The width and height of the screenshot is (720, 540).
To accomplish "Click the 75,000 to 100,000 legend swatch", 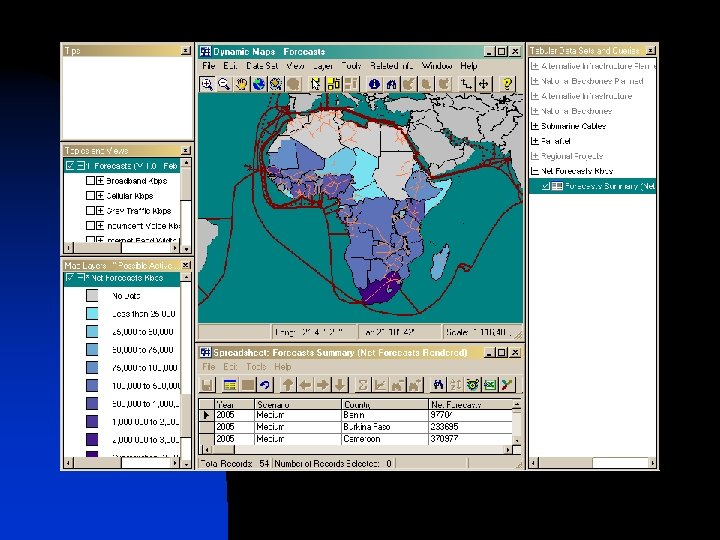I will [92, 367].
